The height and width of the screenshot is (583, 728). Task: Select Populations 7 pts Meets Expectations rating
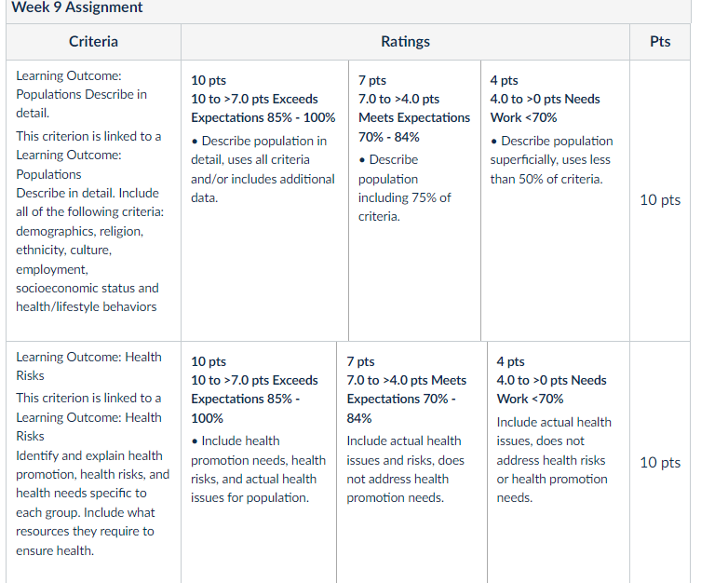[x=414, y=200]
